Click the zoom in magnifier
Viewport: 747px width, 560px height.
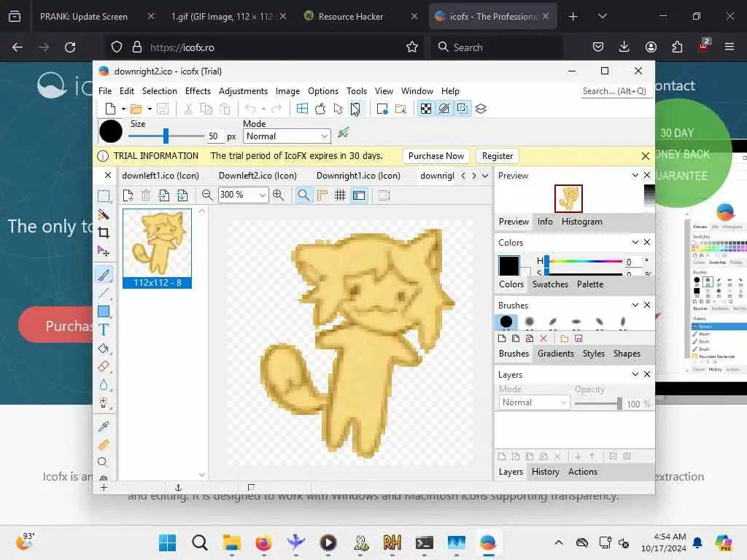tap(279, 195)
